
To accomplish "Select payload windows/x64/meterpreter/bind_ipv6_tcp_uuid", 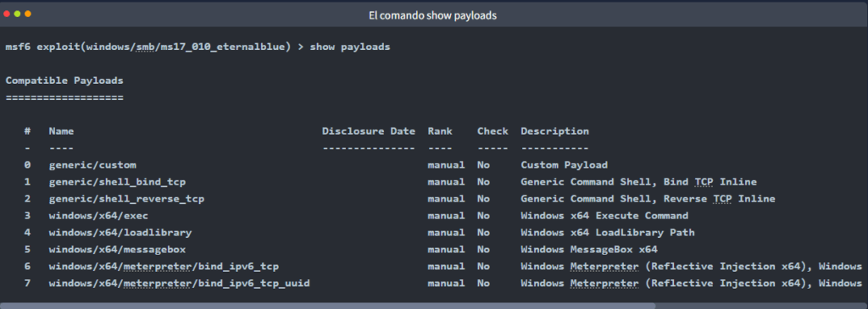I will pos(180,284).
